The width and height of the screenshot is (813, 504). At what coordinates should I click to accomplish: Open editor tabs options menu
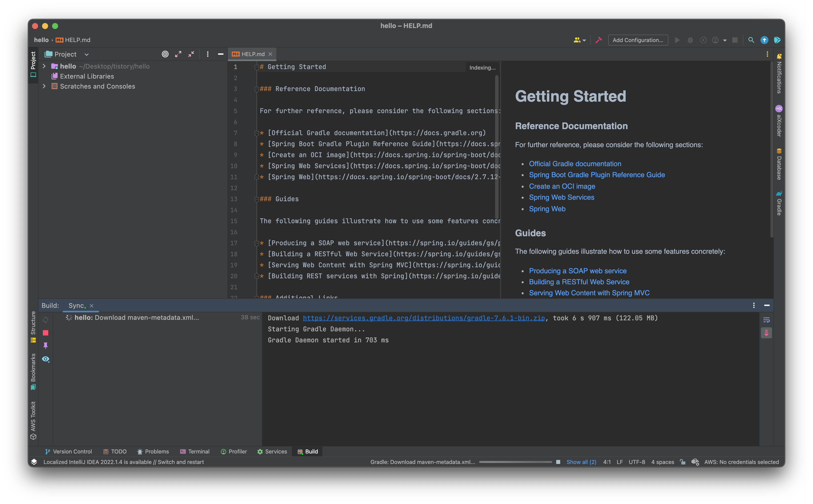point(767,54)
